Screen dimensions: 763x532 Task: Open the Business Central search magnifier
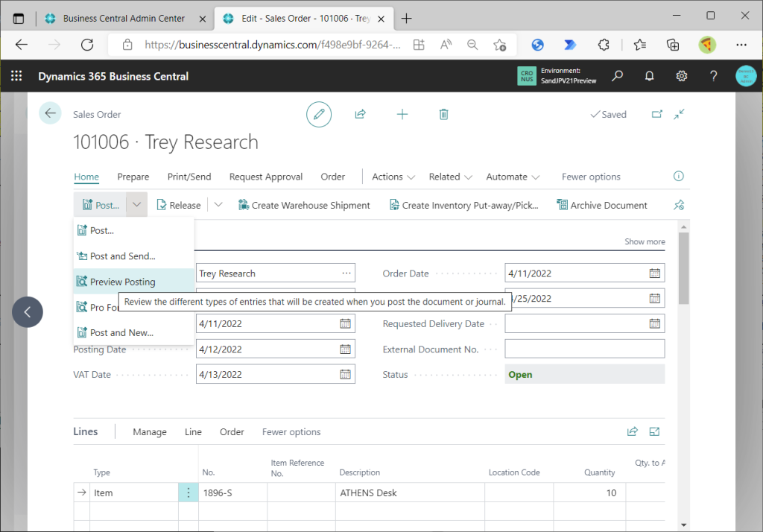618,76
